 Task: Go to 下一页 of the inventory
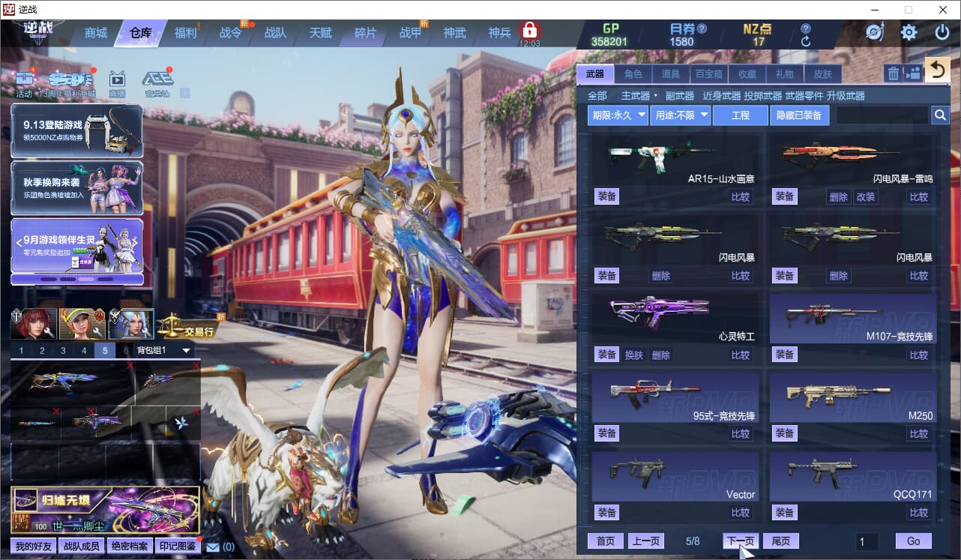point(741,541)
